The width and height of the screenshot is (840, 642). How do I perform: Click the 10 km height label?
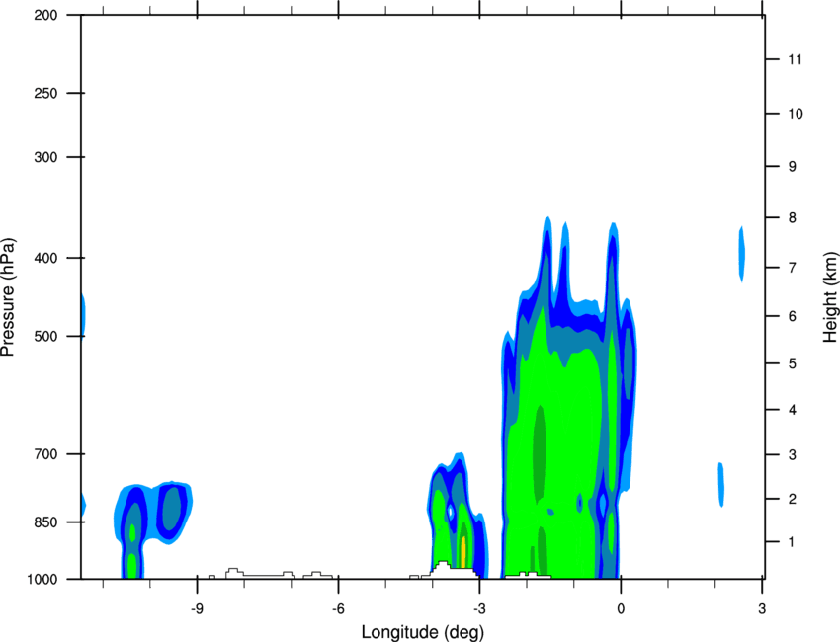click(x=796, y=114)
